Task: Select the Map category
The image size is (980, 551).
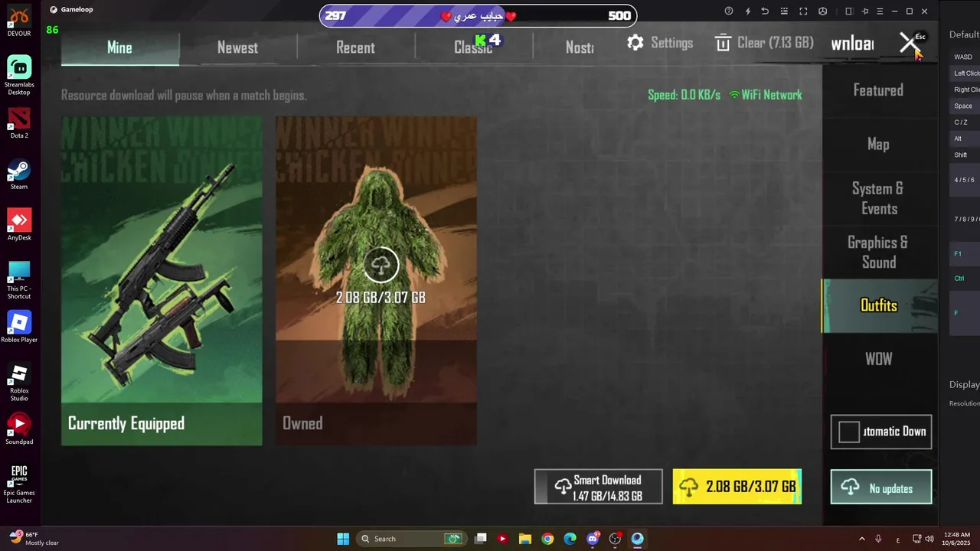Action: pos(878,144)
